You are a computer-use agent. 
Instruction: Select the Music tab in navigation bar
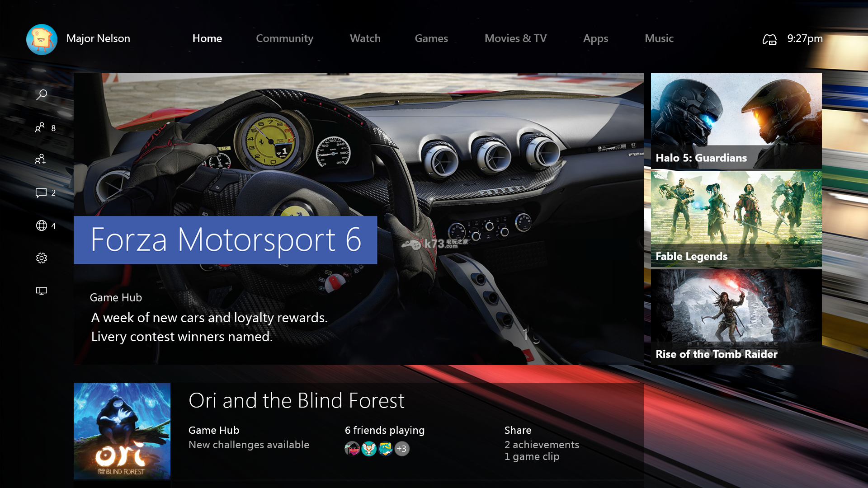(x=659, y=38)
